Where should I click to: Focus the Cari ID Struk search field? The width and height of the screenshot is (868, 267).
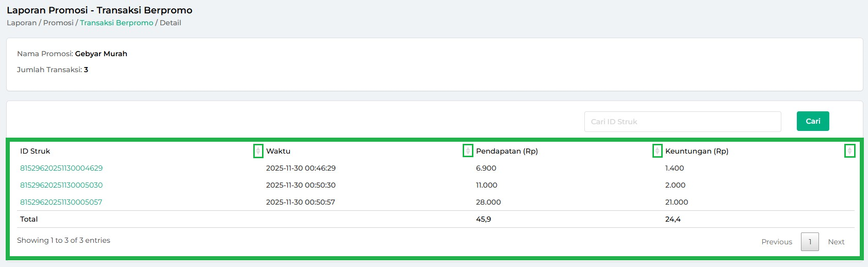tap(682, 122)
